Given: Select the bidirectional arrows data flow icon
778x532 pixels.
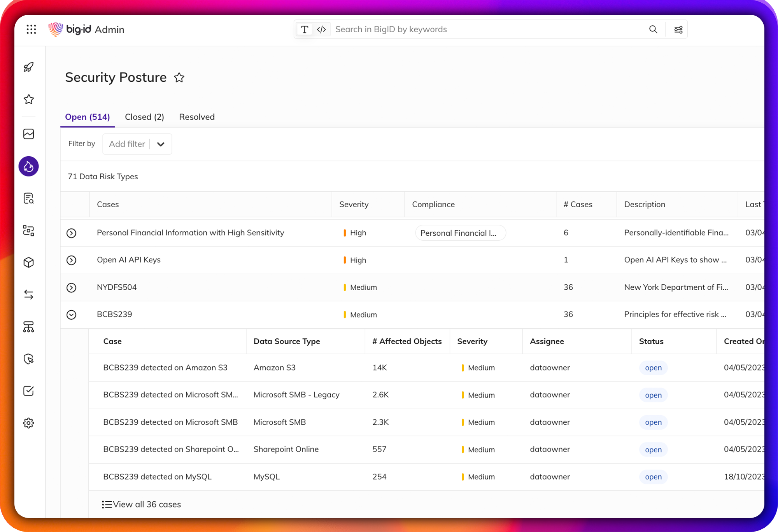Looking at the screenshot, I should click(x=28, y=294).
